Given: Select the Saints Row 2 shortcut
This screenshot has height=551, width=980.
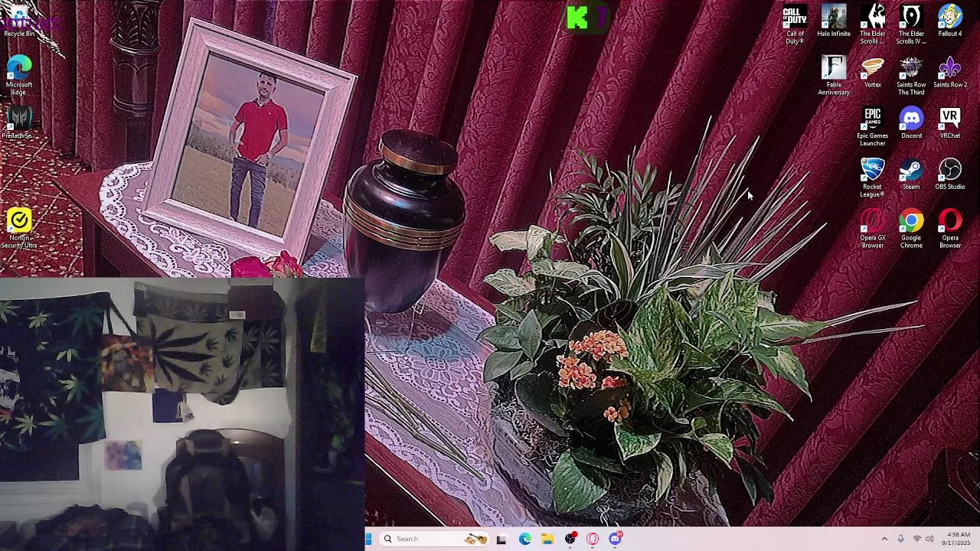Looking at the screenshot, I should [x=950, y=73].
